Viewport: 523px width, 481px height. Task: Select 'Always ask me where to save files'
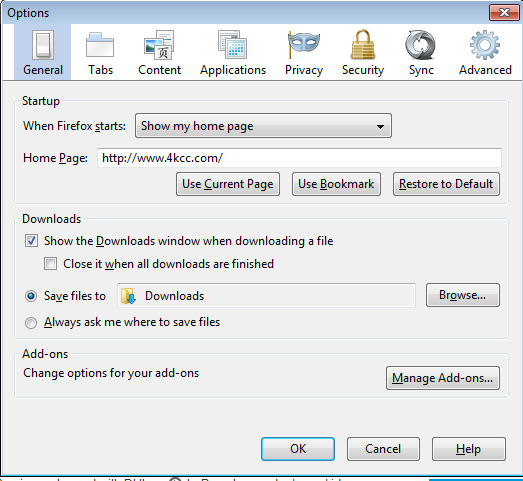(x=31, y=323)
